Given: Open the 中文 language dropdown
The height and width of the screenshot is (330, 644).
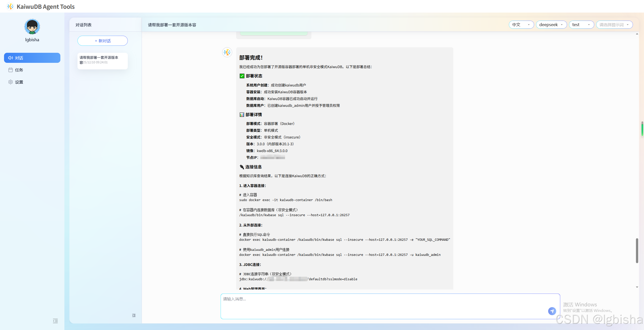Looking at the screenshot, I should [521, 25].
